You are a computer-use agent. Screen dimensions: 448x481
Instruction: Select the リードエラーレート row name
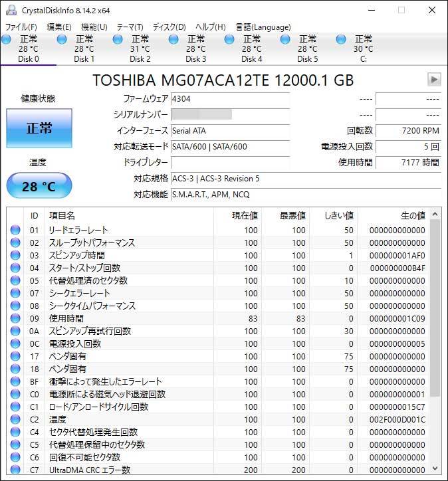(78, 230)
